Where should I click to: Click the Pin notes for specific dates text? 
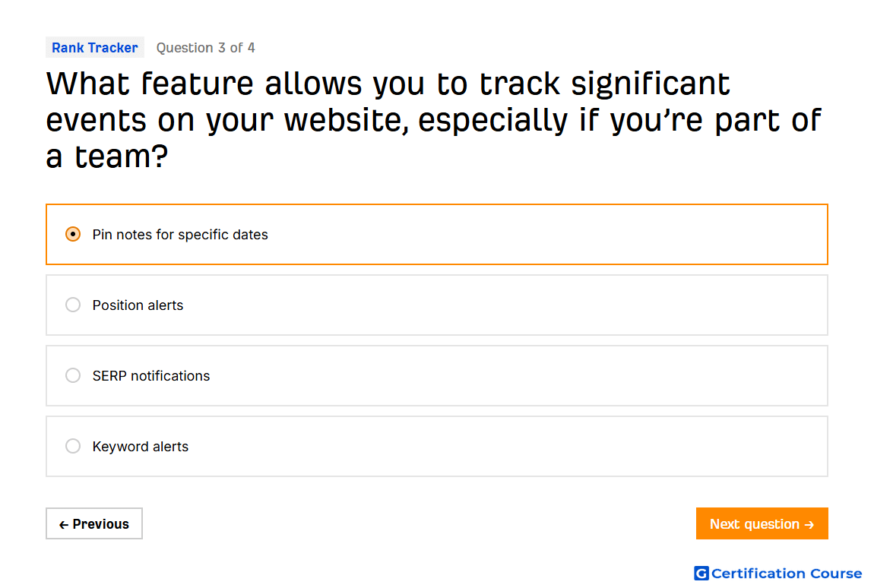pos(180,235)
